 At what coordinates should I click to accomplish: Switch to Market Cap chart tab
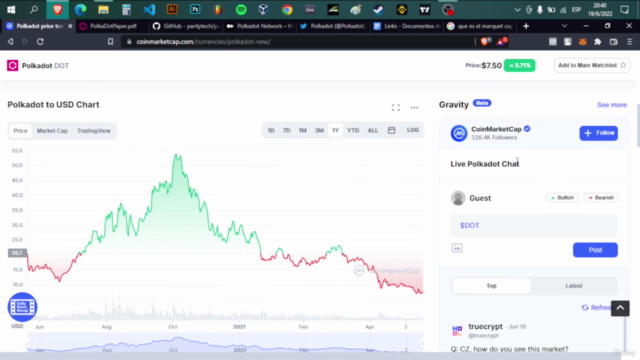point(52,131)
